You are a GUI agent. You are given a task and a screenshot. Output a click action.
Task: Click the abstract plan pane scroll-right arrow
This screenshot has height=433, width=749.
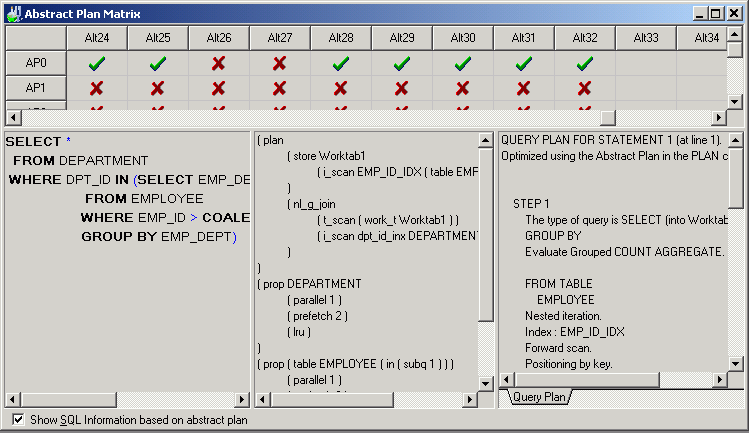pyautogui.click(x=470, y=400)
